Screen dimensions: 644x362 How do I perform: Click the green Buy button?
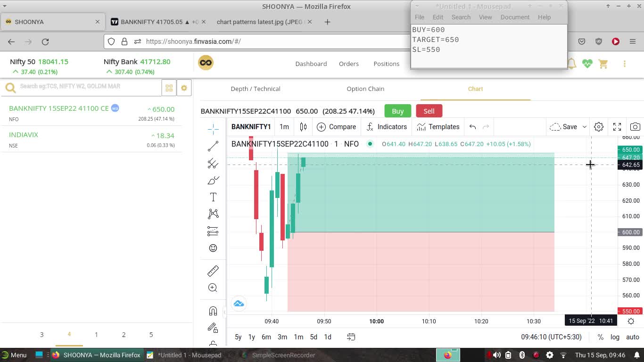(x=397, y=111)
